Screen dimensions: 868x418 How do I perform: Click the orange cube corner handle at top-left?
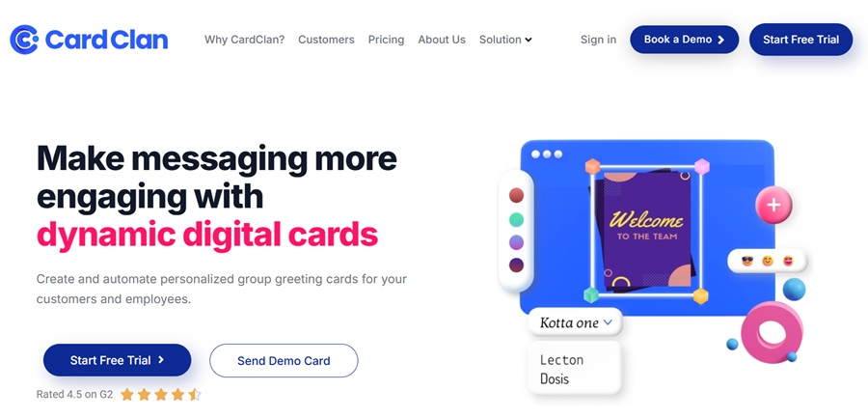(x=593, y=166)
